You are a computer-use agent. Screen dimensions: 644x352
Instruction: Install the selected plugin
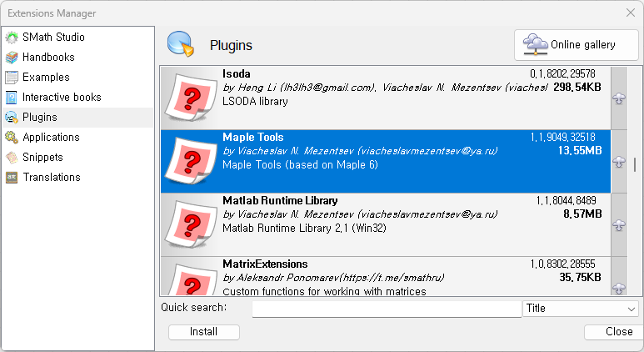(204, 332)
